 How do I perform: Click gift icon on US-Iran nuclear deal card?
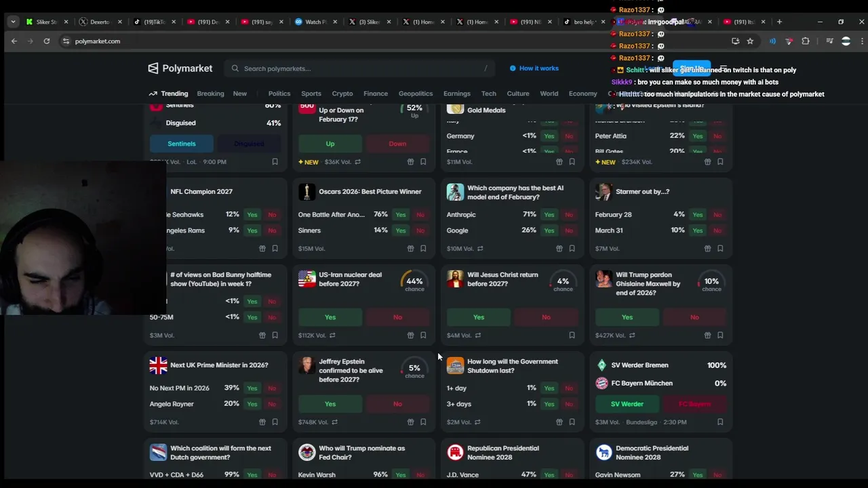[x=410, y=335]
